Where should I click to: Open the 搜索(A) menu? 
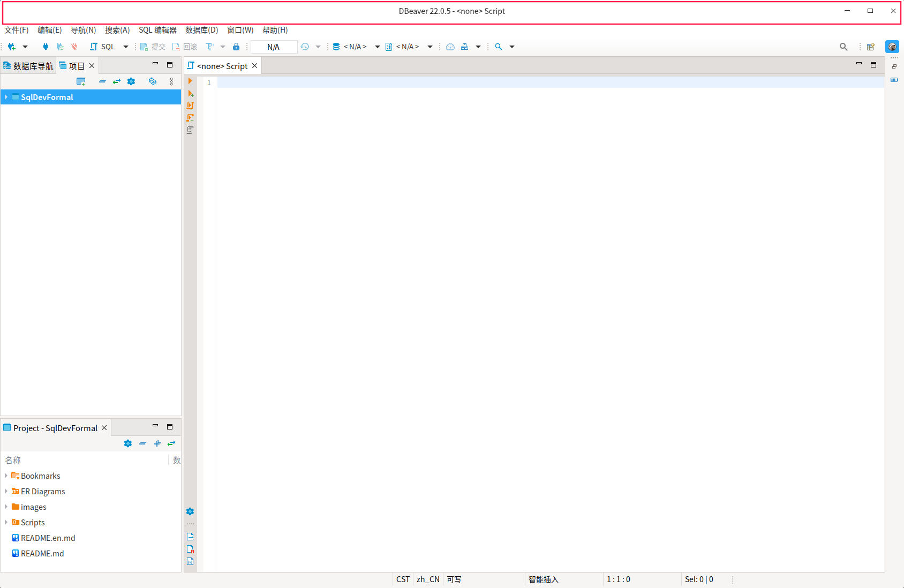click(x=117, y=30)
